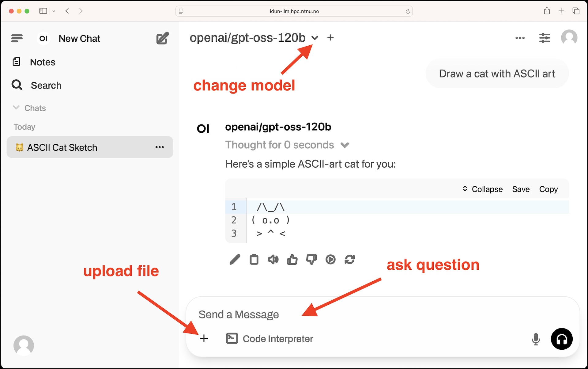This screenshot has width=588, height=369.
Task: Select the response's openai/gpt-oss-120b model name
Action: point(278,127)
